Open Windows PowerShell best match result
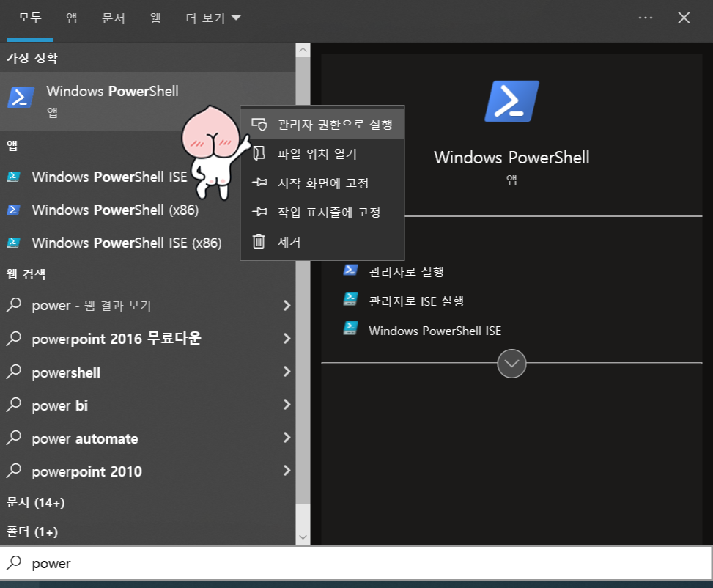Viewport: 713px width, 588px height. [148, 101]
